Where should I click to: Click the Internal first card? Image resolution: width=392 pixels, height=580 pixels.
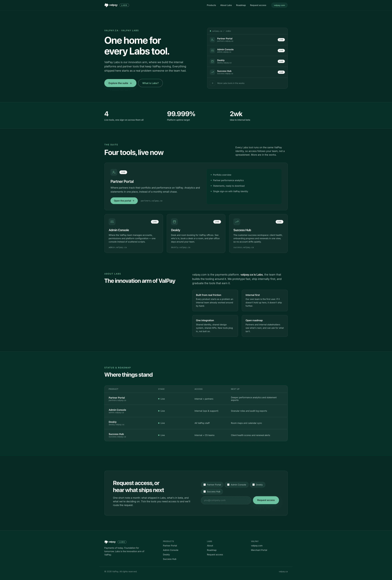265,300
